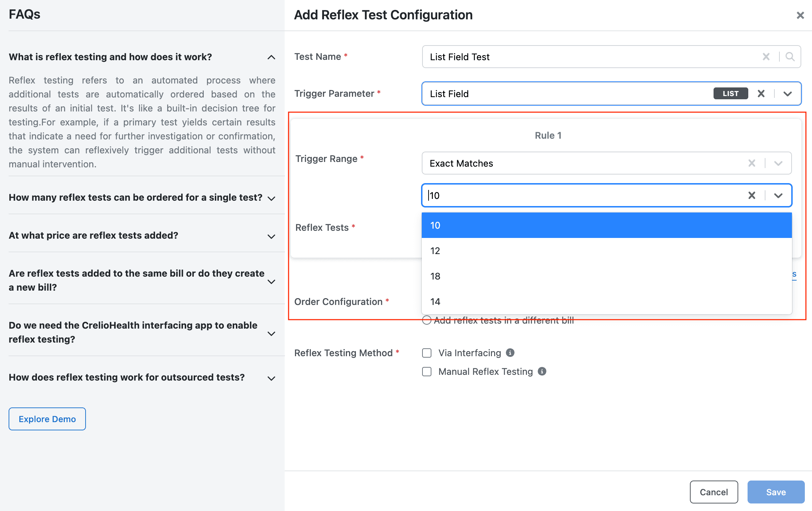Clear the typed value 10 in match field

point(752,195)
